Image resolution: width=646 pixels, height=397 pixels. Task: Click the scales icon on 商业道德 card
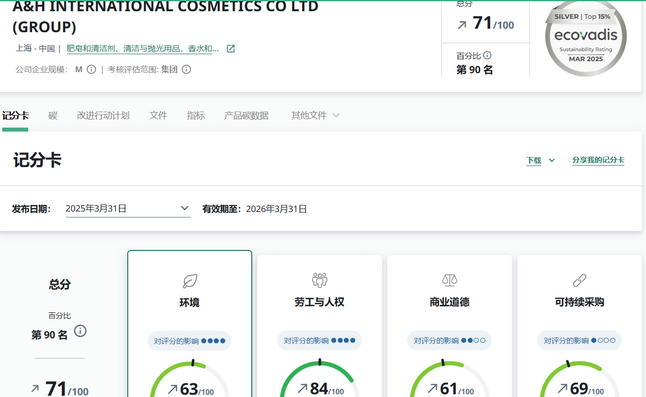pos(449,280)
